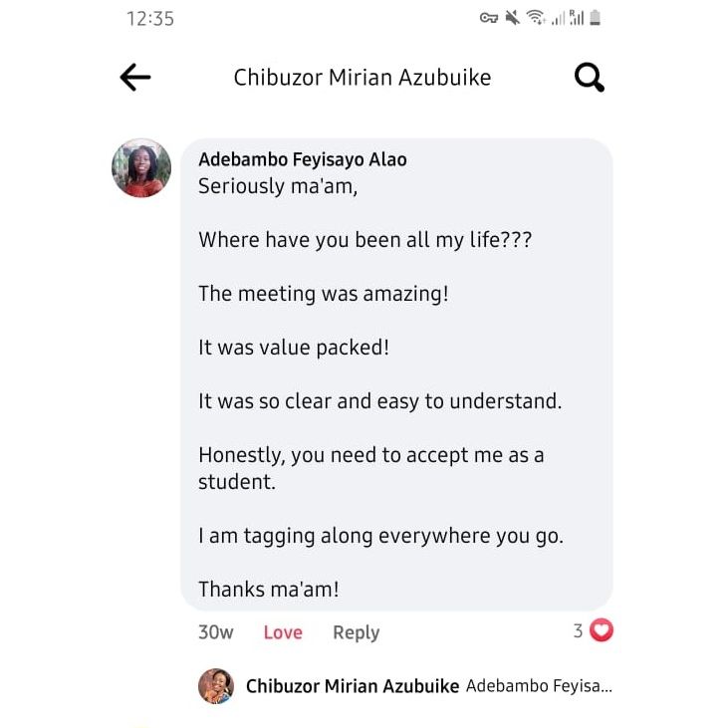Tap the red heart reaction icon
728x728 pixels.
tap(602, 630)
